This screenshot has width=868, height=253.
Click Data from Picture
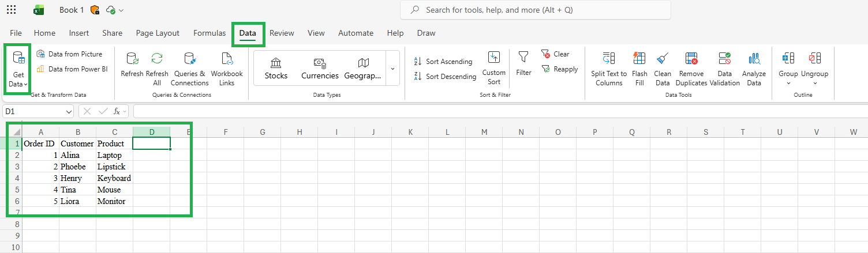click(69, 54)
